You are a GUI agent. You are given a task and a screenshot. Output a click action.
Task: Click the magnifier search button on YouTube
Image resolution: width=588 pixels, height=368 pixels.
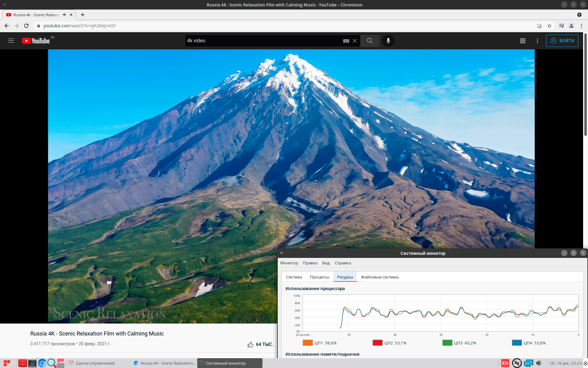point(370,41)
